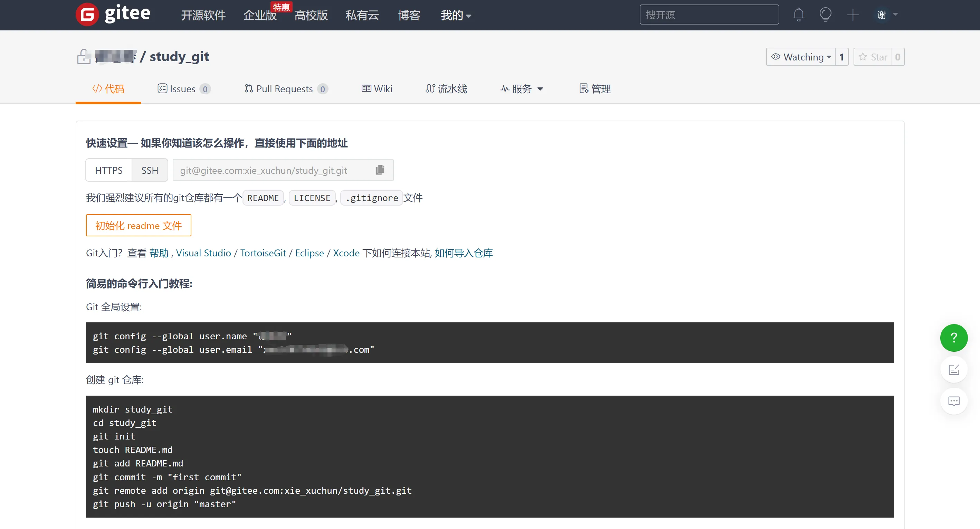Open the green help question button
The width and height of the screenshot is (980, 529).
tap(953, 338)
